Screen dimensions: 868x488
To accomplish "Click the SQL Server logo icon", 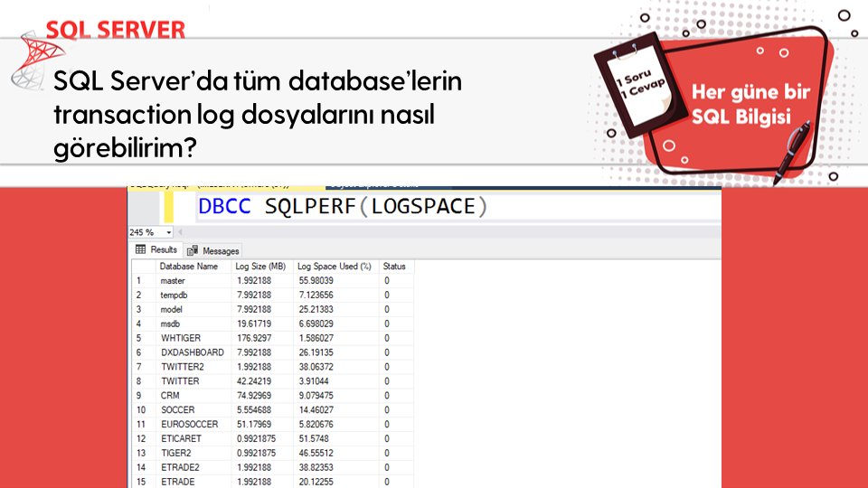I will tap(38, 60).
